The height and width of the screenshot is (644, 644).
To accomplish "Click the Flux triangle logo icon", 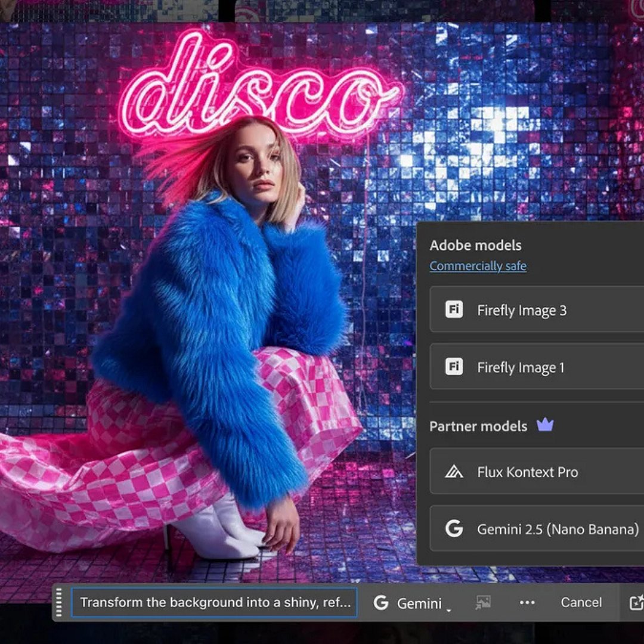I will pyautogui.click(x=454, y=472).
